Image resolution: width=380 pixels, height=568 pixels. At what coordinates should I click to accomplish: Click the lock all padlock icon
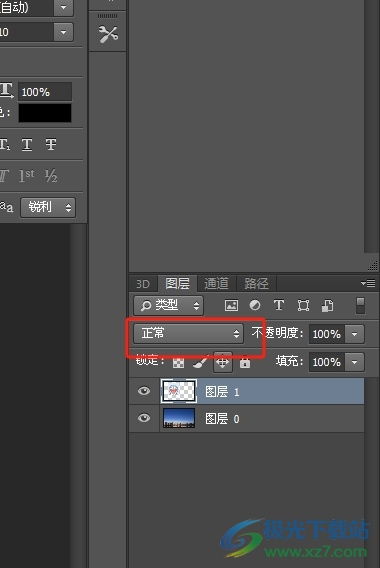coord(245,362)
